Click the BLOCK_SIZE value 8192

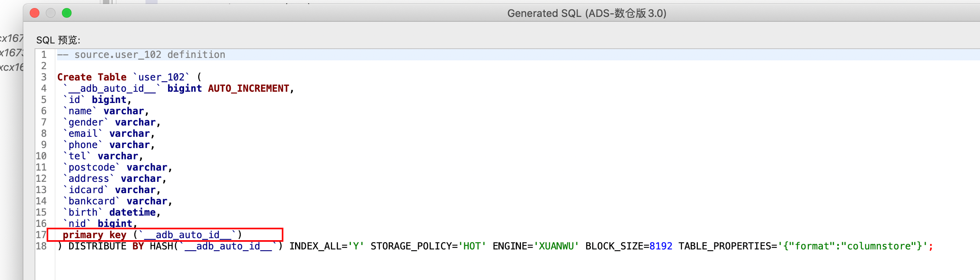[660, 246]
